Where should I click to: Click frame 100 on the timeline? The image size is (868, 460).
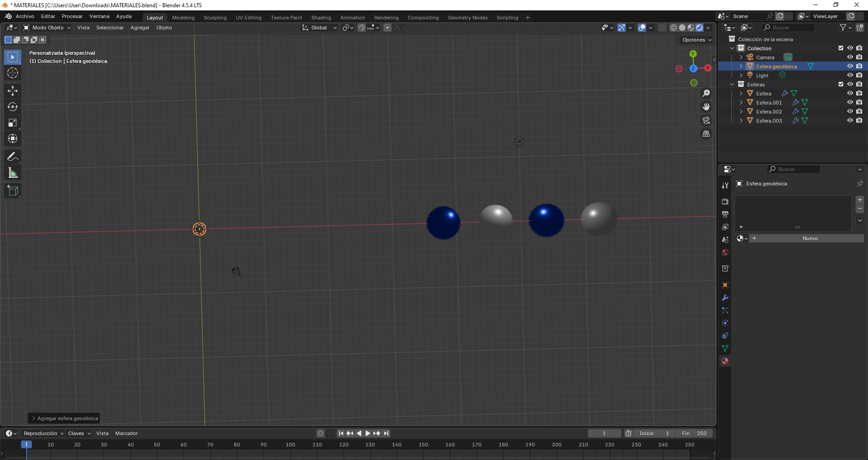[x=290, y=445]
